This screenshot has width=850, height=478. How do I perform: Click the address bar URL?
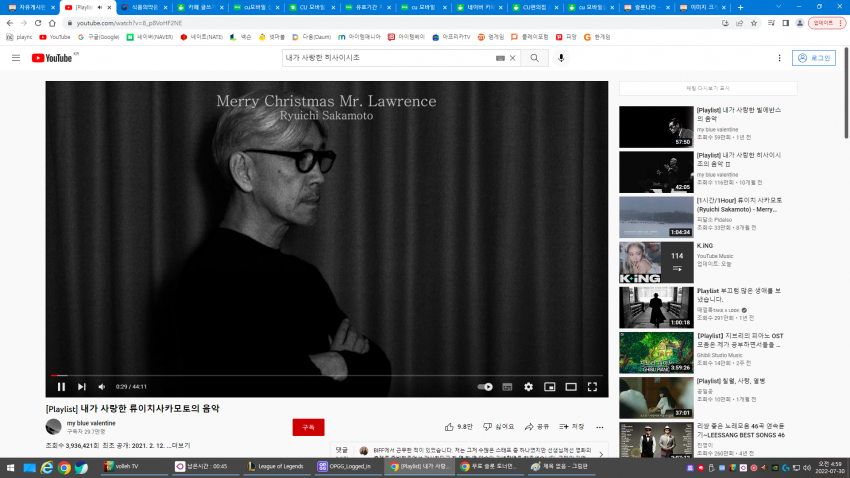pyautogui.click(x=129, y=23)
